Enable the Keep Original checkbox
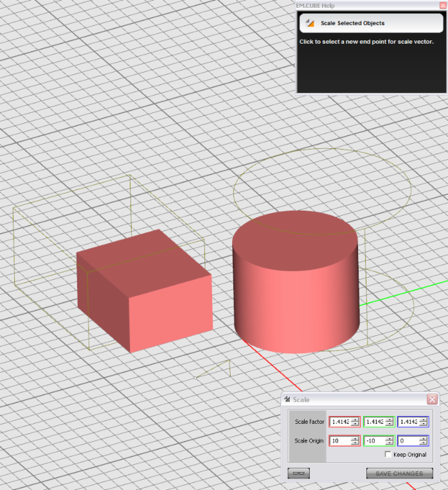Image resolution: width=448 pixels, height=490 pixels. (x=388, y=455)
